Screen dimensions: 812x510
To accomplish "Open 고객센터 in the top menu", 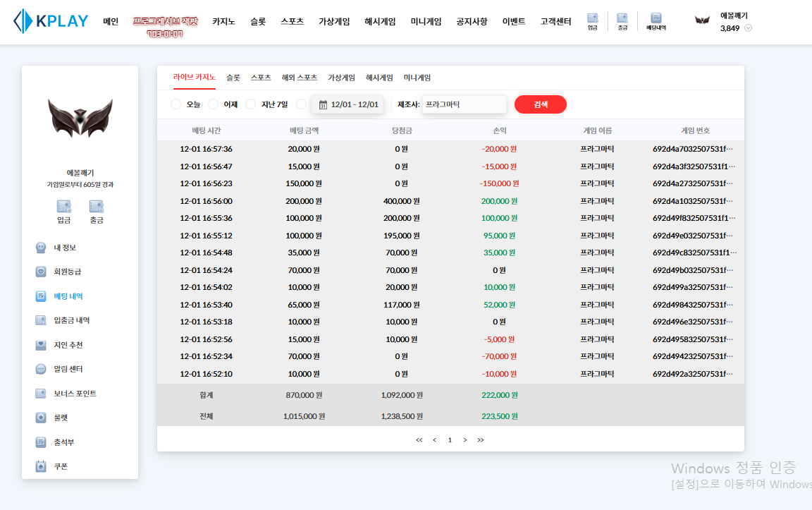I will coord(555,21).
